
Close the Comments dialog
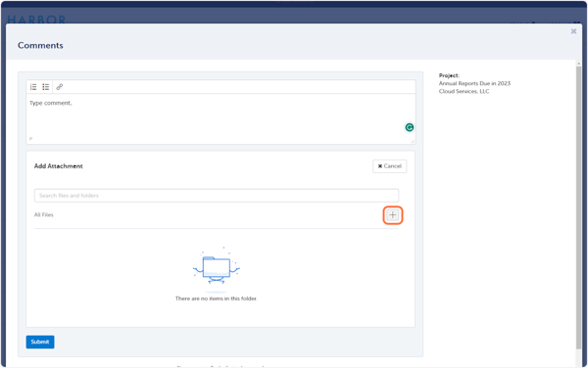573,31
